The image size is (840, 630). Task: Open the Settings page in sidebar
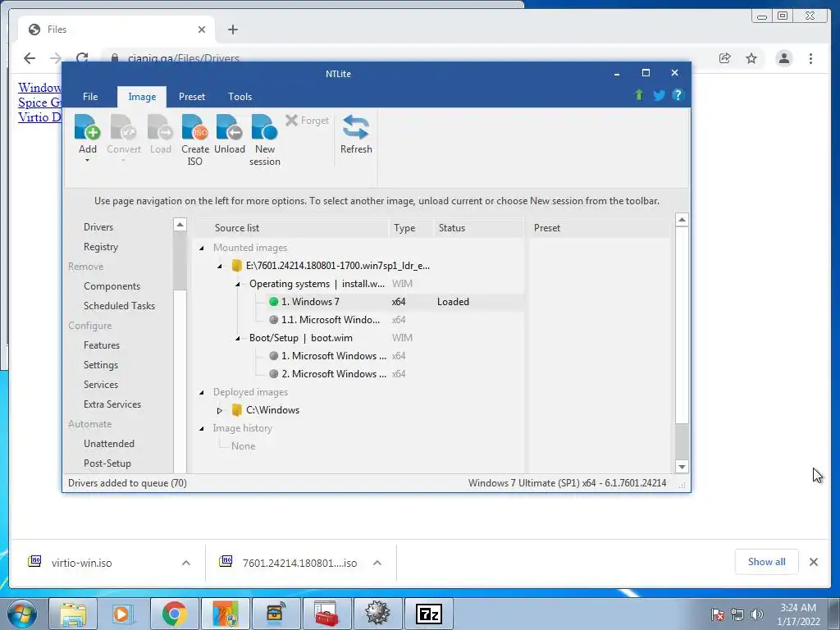click(101, 365)
